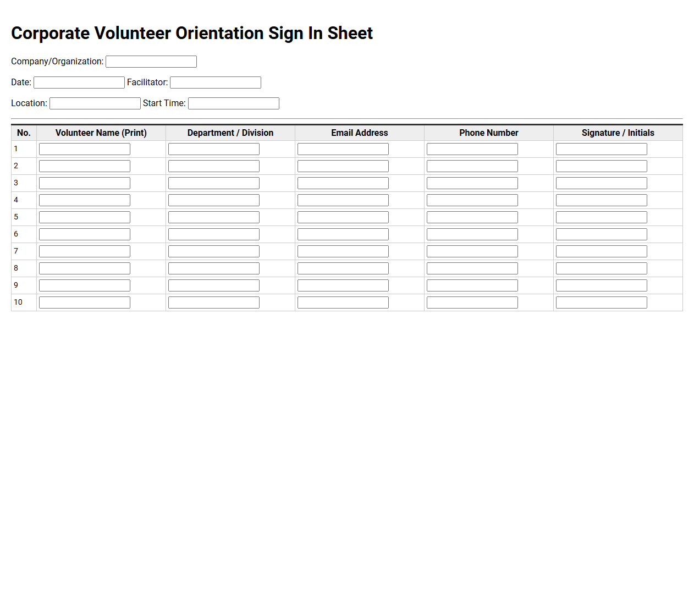Select Phone Number field in row 8

click(x=472, y=268)
